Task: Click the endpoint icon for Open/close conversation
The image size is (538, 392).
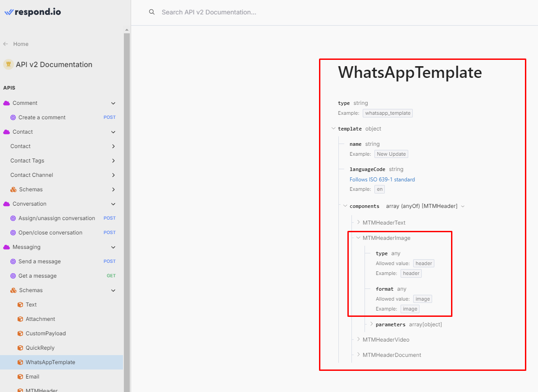Action: 13,233
